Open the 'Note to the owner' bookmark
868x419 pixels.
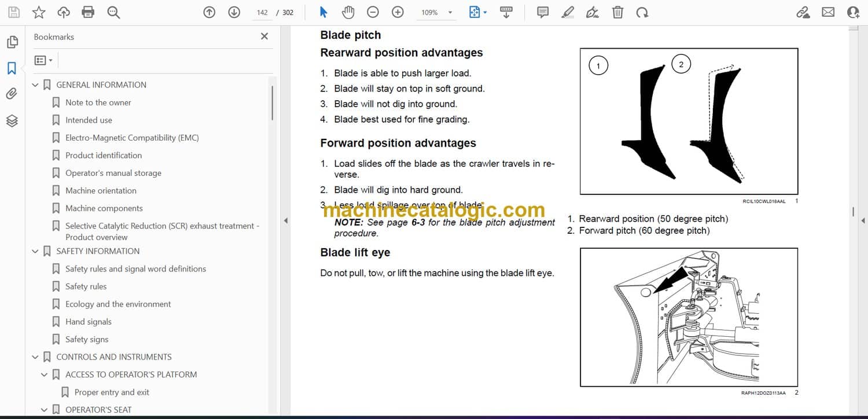pos(98,102)
